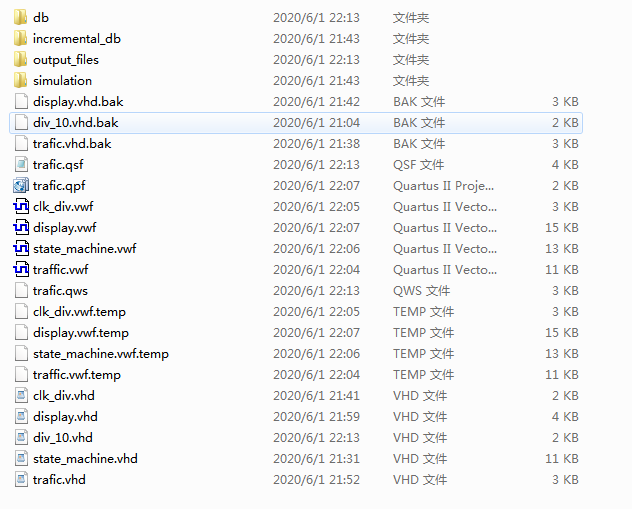This screenshot has height=509, width=632.
Task: Click the file name "div_10.vhd"
Action: pos(63,437)
